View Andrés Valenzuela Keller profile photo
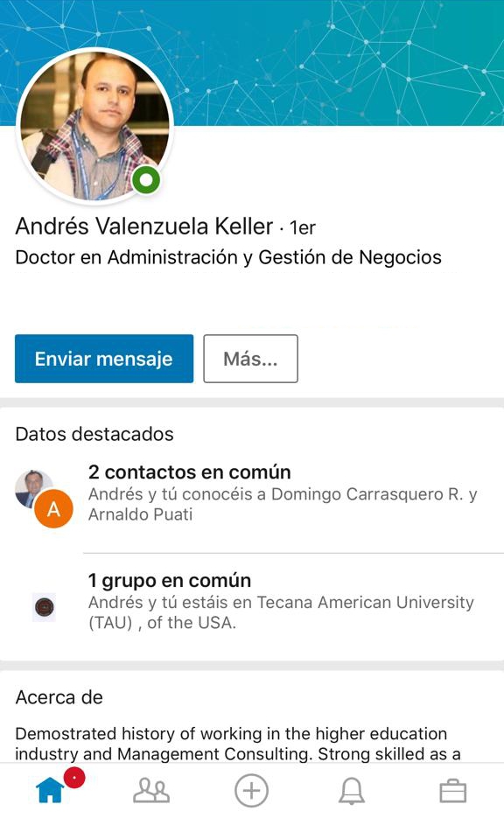The height and width of the screenshot is (818, 504). (x=95, y=125)
